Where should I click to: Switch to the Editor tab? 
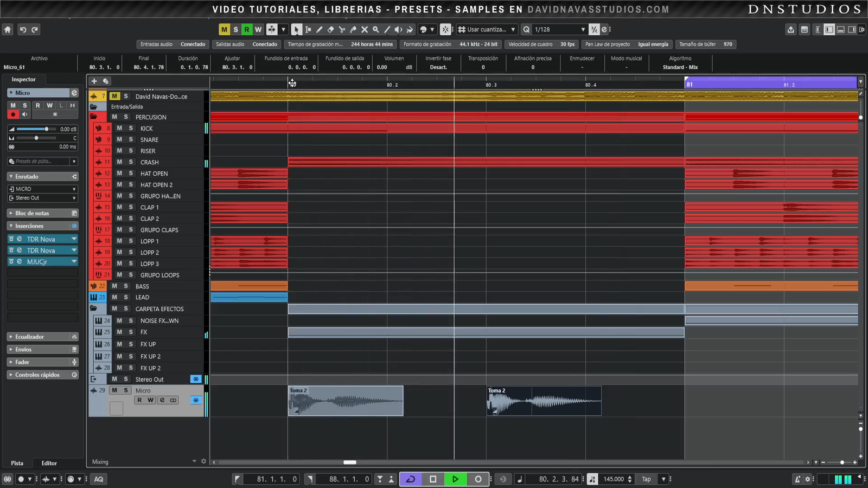point(49,463)
